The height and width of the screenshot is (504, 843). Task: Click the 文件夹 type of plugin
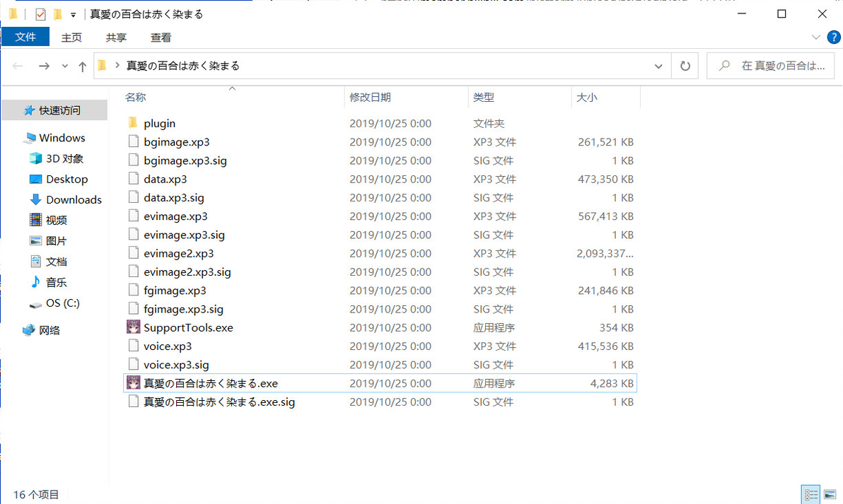coord(488,123)
